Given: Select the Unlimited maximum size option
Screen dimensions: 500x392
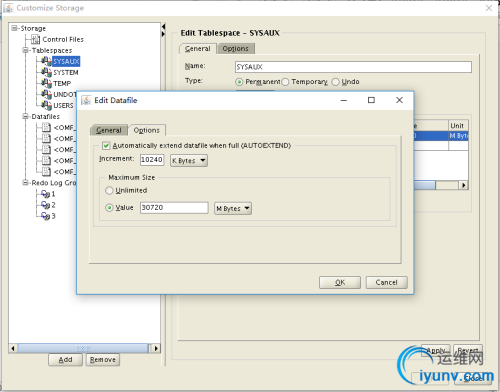Looking at the screenshot, I should tap(109, 190).
